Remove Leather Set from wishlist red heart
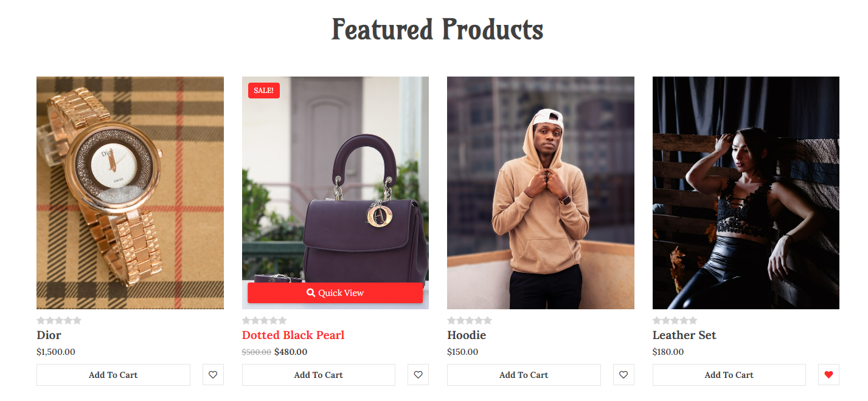 [x=828, y=375]
